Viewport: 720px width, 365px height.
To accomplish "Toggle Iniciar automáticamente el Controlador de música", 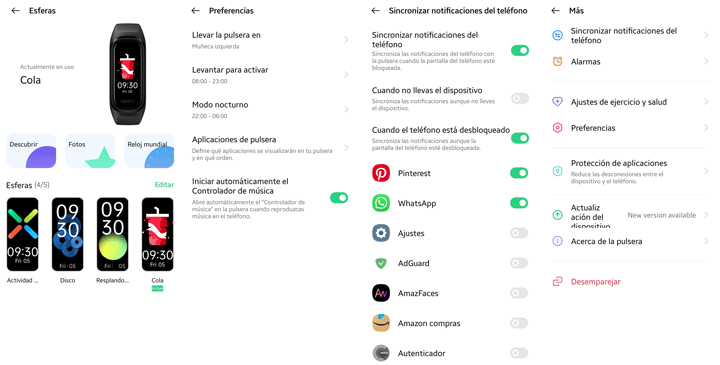I will click(339, 197).
